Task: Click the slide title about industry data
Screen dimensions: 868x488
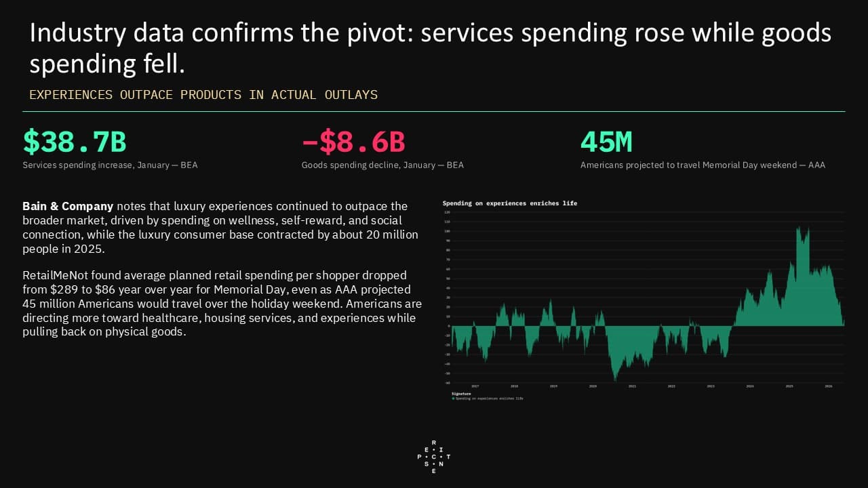Action: click(430, 49)
